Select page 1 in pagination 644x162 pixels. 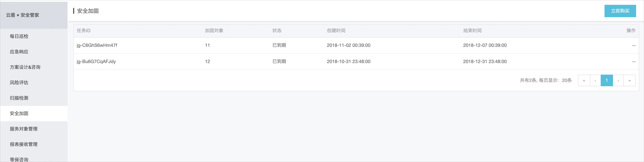607,80
